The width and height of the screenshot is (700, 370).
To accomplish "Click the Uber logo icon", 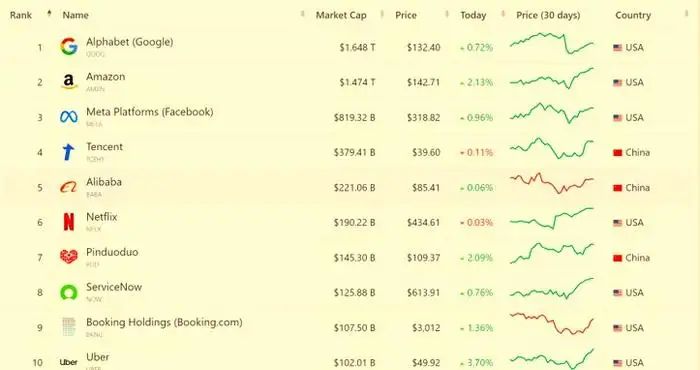I will pyautogui.click(x=69, y=362).
